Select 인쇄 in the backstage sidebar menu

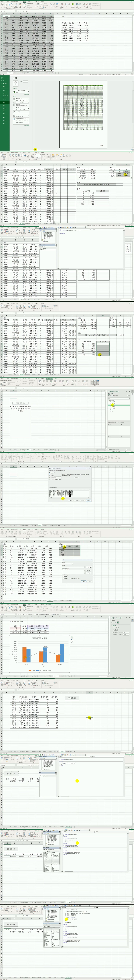pyautogui.click(x=4, y=102)
